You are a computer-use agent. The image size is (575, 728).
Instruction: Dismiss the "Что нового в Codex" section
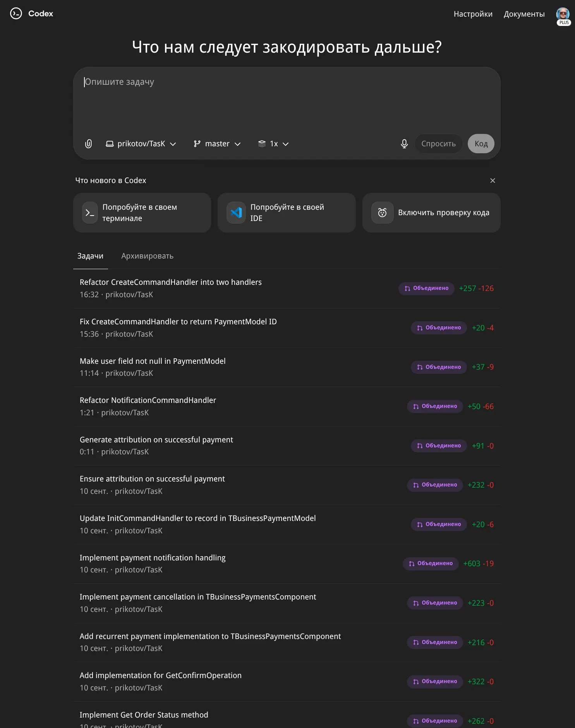pyautogui.click(x=493, y=180)
